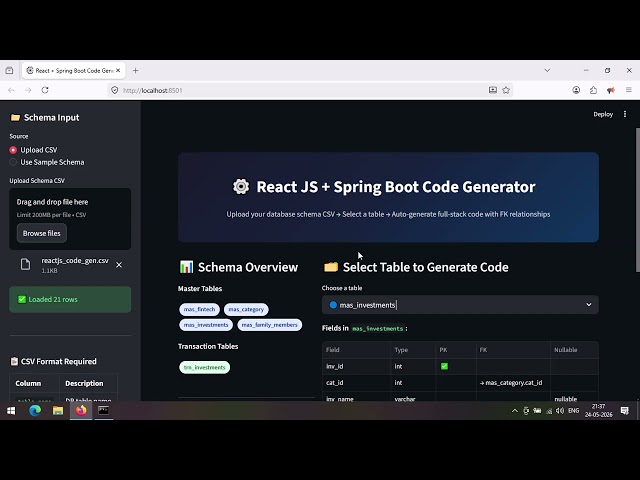Click the Nullable column header
640x480 pixels.
pyautogui.click(x=574, y=350)
